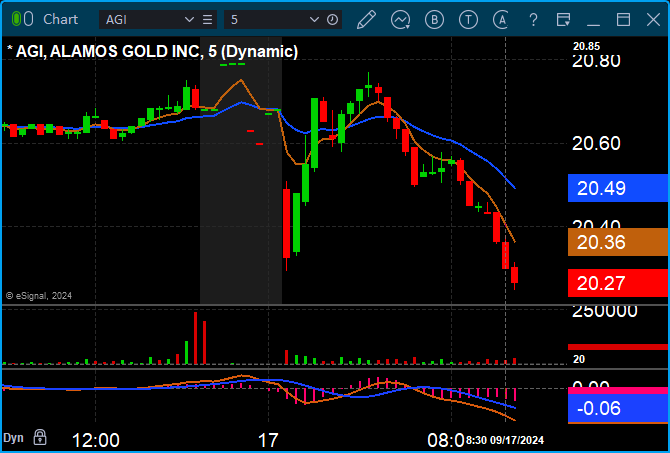The height and width of the screenshot is (453, 670).
Task: Click the green link-group icon beside Chart
Action: pos(16,19)
